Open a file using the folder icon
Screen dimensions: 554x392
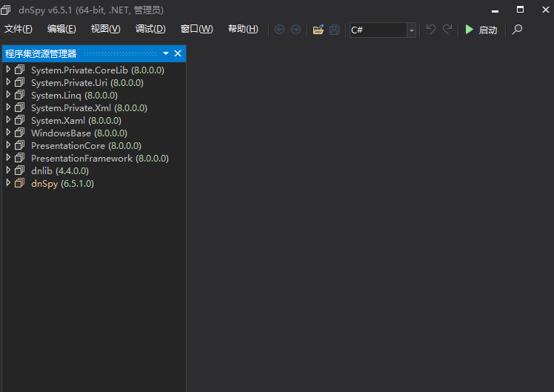pyautogui.click(x=318, y=30)
